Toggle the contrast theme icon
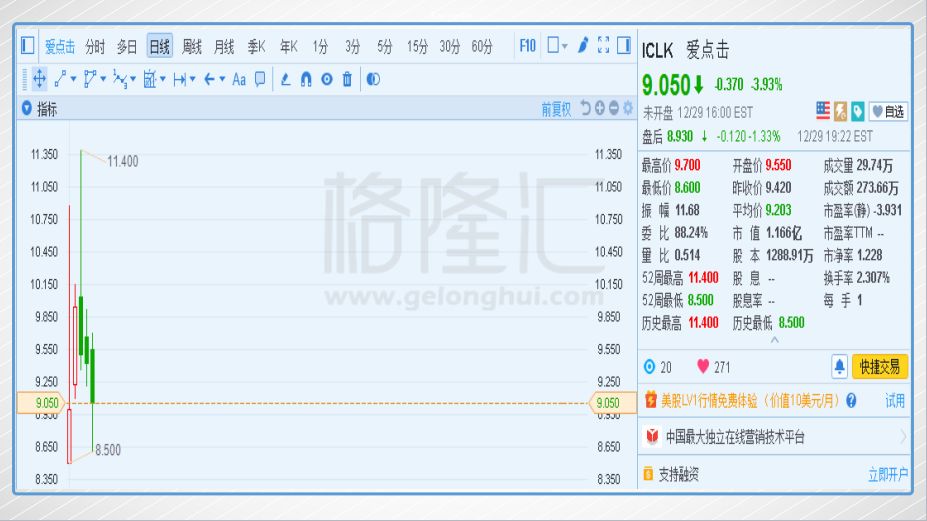Screen dimensions: 927x521 [x=373, y=79]
